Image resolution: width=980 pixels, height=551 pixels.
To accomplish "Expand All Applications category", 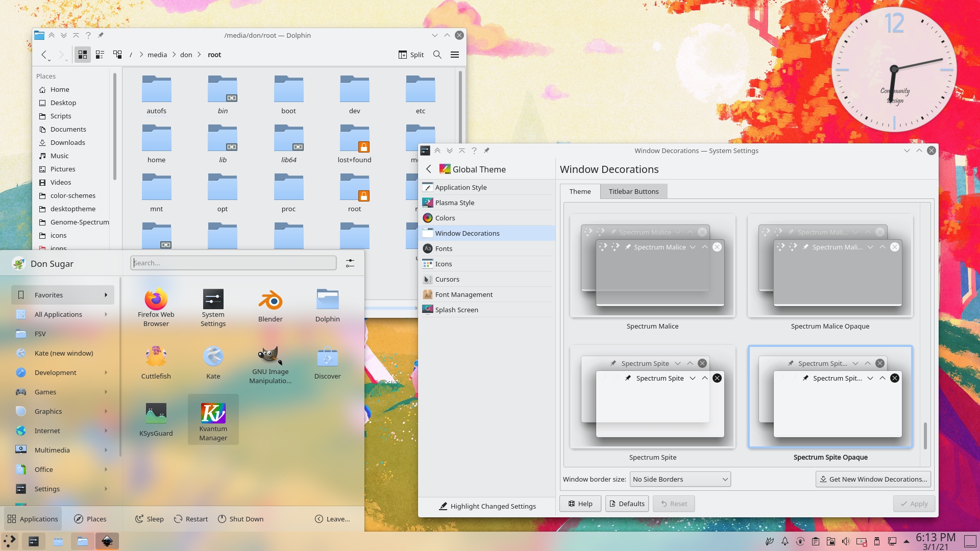I will [62, 314].
